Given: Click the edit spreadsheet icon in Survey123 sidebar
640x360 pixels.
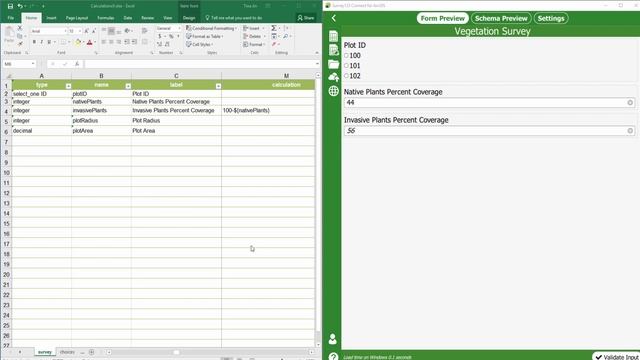Looking at the screenshot, I should 333,50.
